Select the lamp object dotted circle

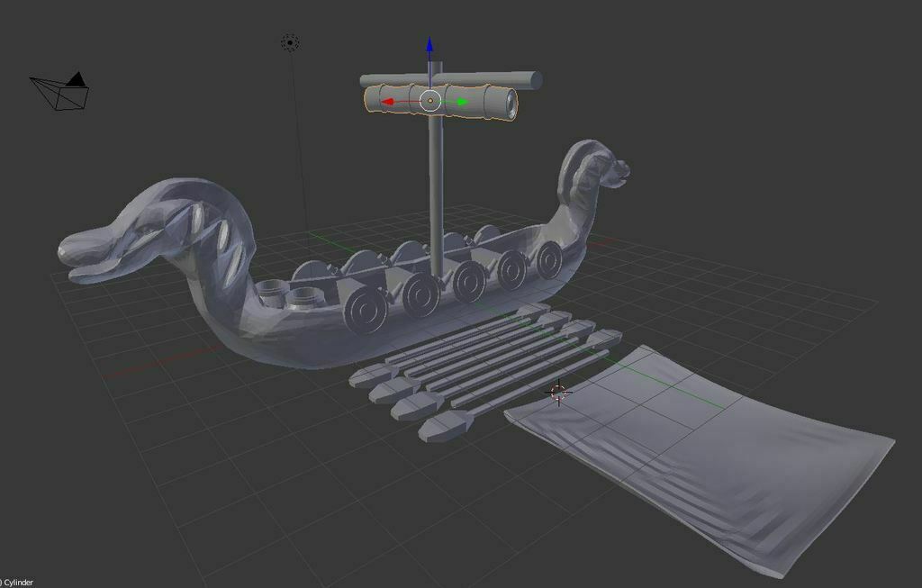290,42
